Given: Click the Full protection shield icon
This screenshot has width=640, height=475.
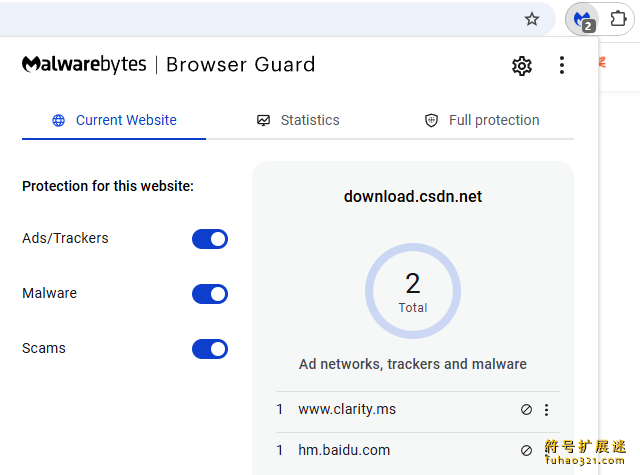Looking at the screenshot, I should coord(431,120).
